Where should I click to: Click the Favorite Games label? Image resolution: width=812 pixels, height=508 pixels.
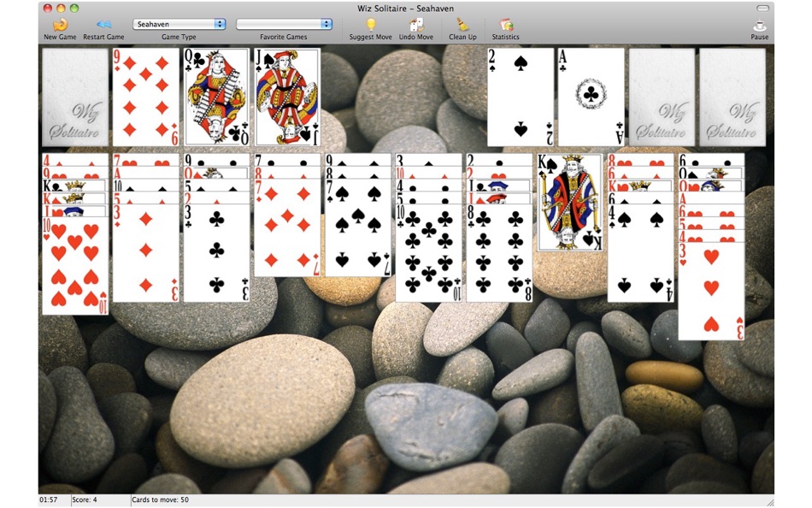(x=283, y=37)
